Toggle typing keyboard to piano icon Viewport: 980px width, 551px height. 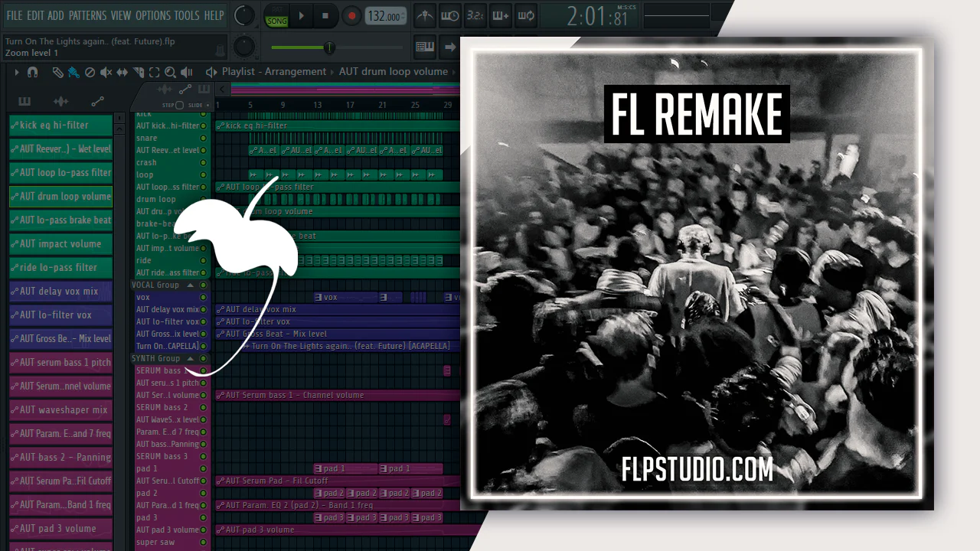coord(425,47)
